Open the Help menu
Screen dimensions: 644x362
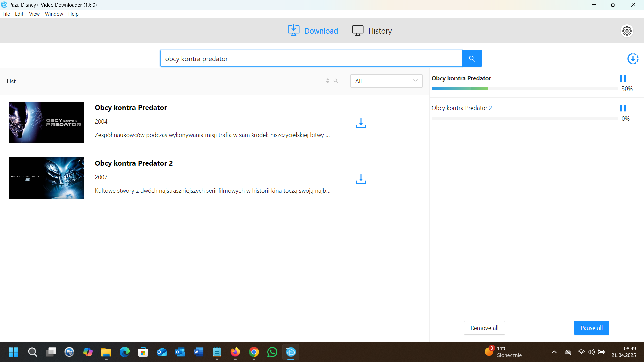pos(73,14)
